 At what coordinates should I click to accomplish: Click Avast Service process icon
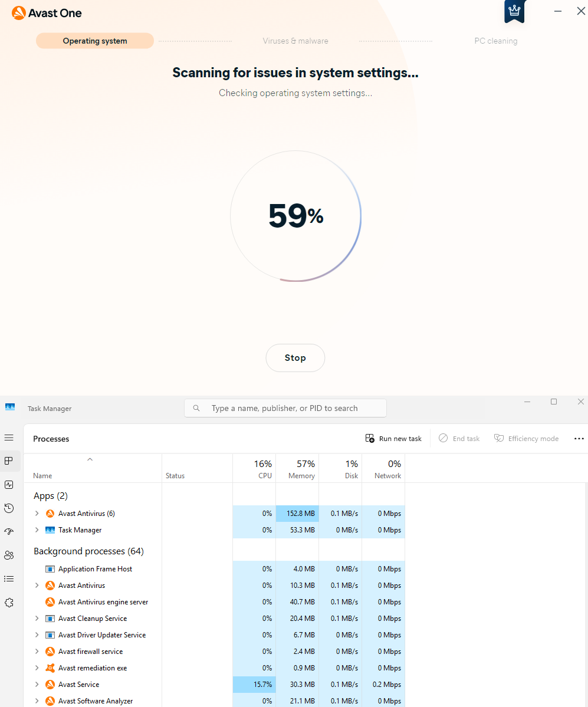50,684
